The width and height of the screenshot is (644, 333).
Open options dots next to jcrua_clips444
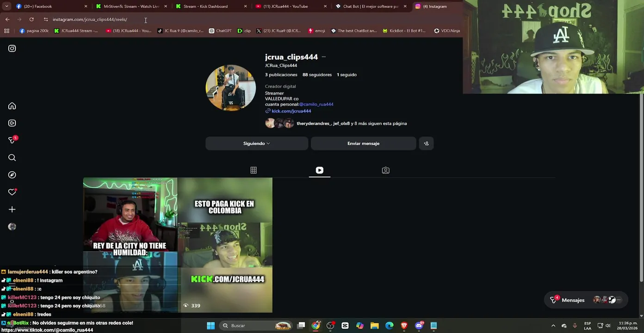click(x=323, y=57)
